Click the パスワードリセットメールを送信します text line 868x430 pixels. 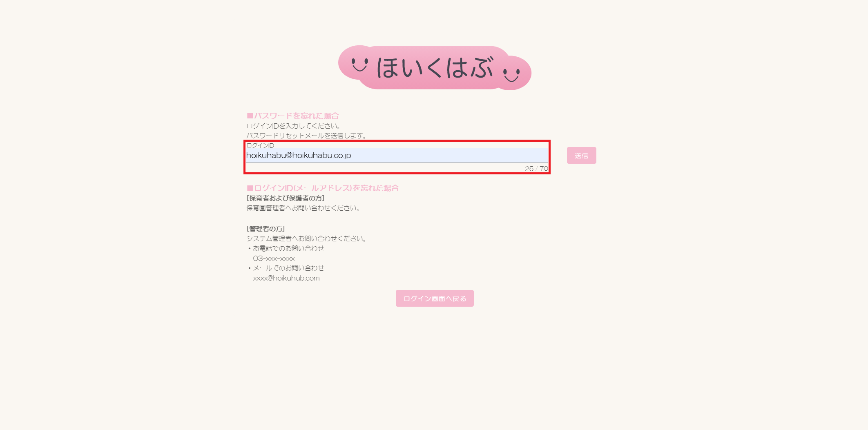tap(307, 136)
